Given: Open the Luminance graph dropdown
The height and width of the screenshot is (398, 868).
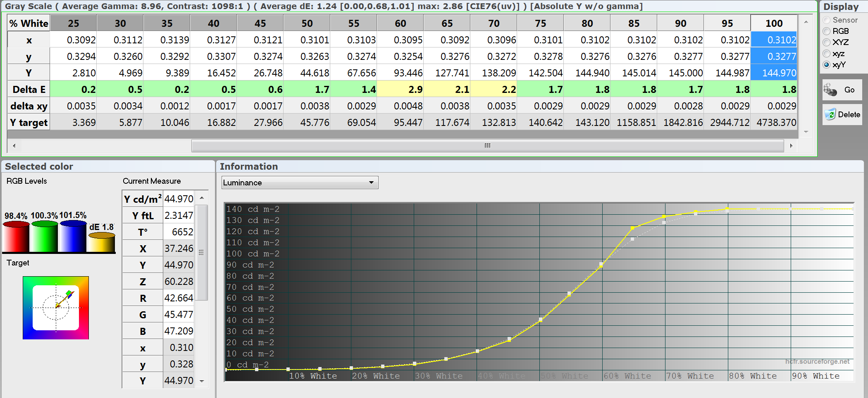Looking at the screenshot, I should pyautogui.click(x=300, y=182).
